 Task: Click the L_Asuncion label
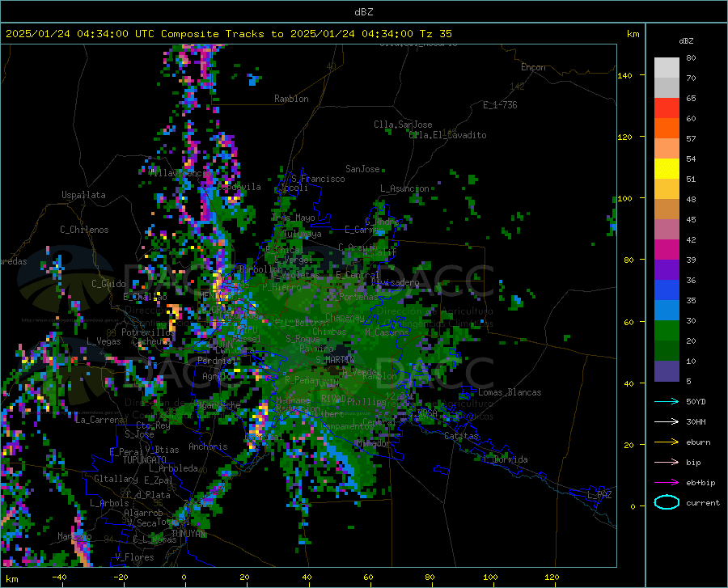click(x=404, y=188)
